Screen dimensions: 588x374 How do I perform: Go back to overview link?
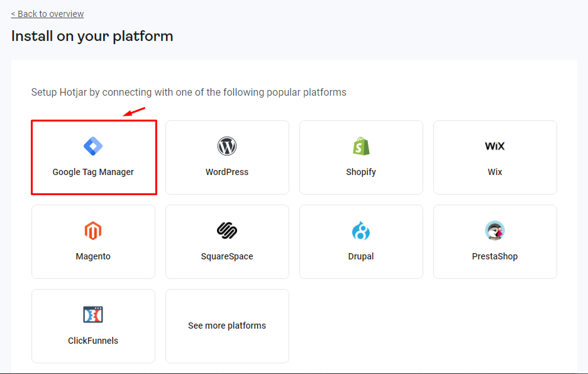(47, 14)
